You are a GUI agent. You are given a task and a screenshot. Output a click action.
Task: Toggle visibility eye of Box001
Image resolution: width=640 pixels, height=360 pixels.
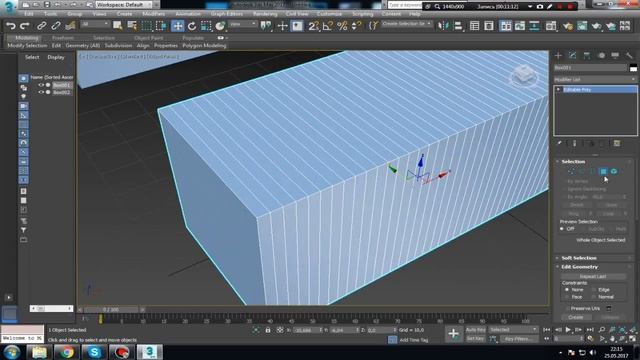[x=41, y=85]
